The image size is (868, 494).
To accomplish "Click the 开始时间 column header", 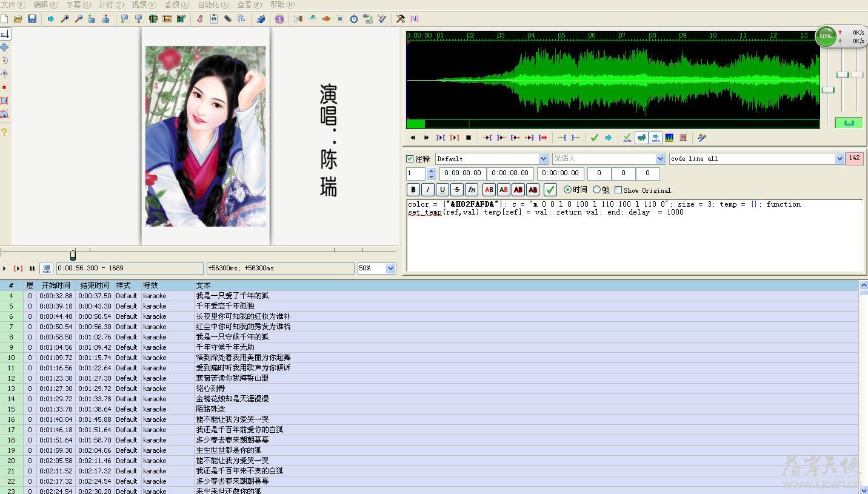I will point(56,285).
